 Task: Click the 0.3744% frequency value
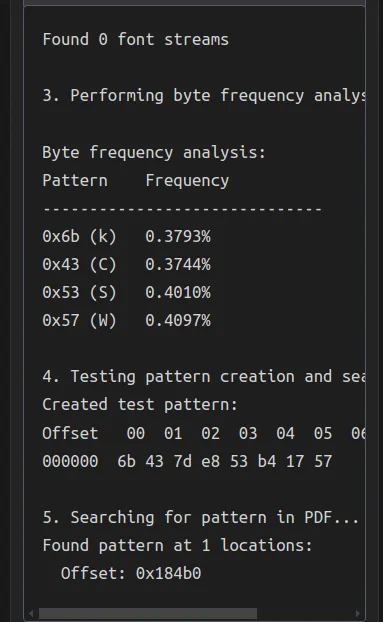click(x=178, y=265)
